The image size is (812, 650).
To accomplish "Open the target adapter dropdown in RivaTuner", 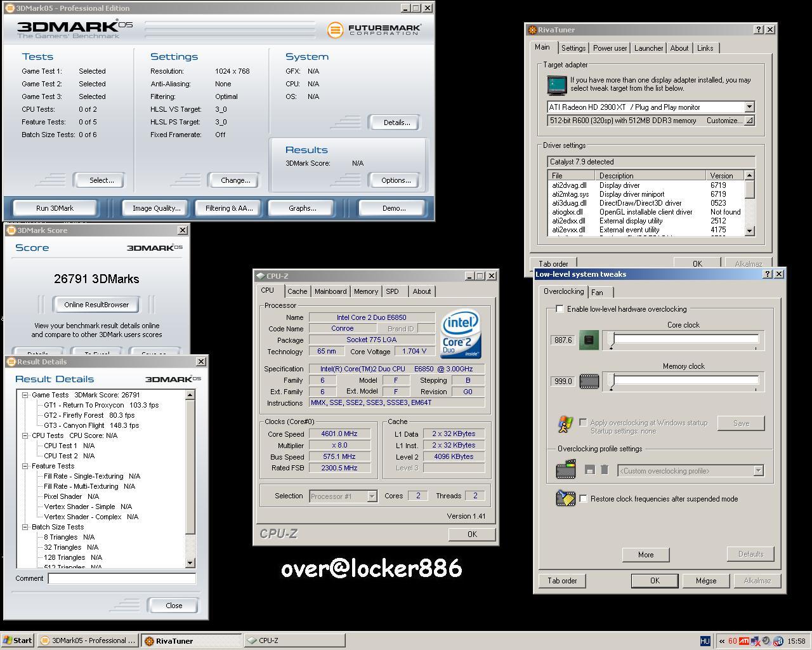I will coord(749,107).
